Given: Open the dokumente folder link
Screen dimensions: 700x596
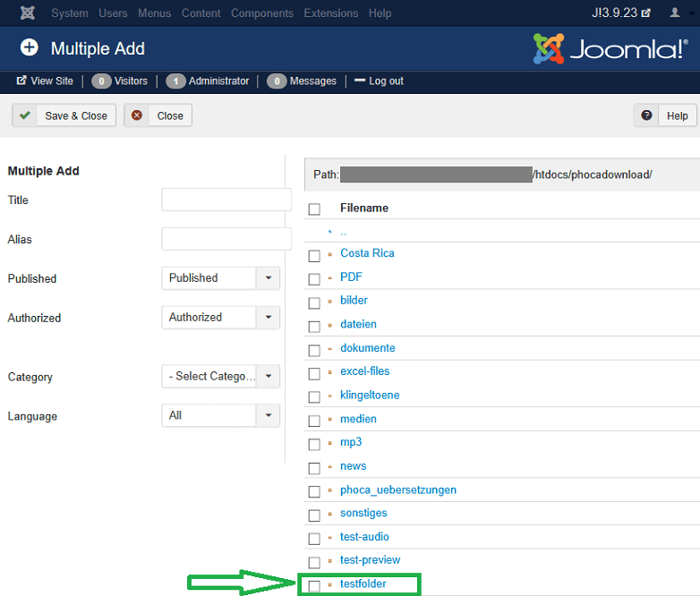Looking at the screenshot, I should [x=367, y=348].
